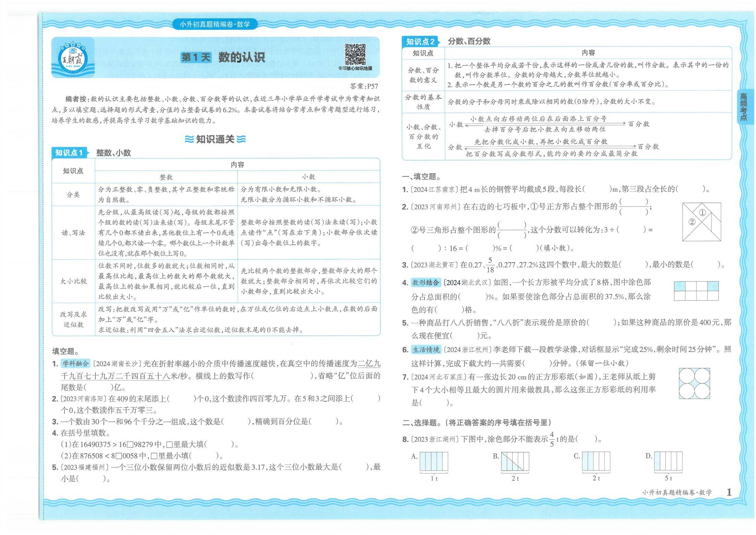
Task: Select option B diagram with diagonal line
Action: point(515,461)
